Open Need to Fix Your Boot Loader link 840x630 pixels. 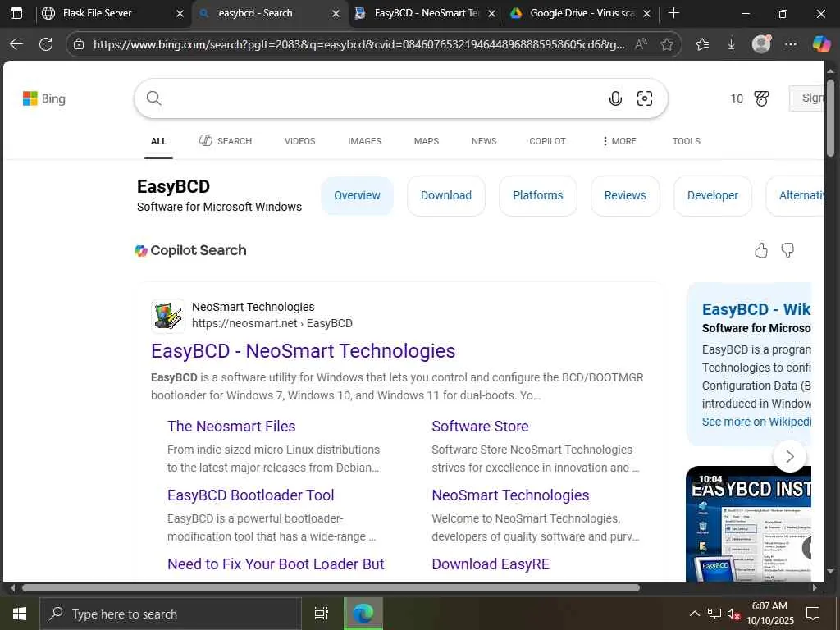coord(276,564)
